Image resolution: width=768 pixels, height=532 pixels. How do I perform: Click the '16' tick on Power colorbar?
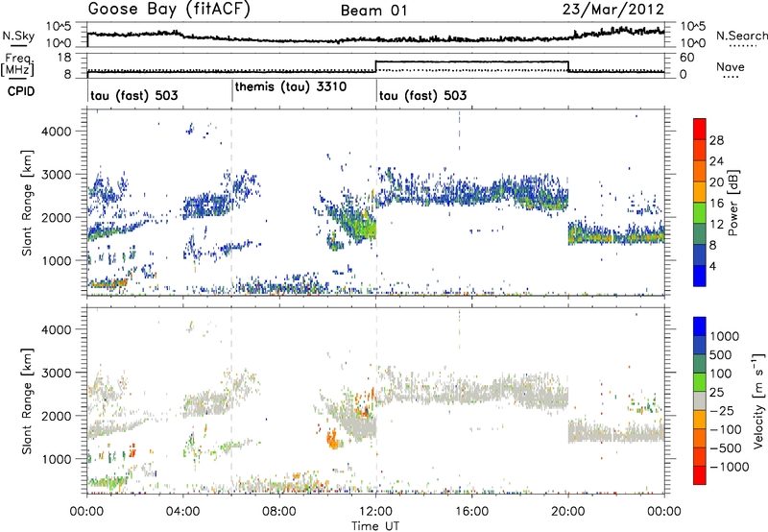click(x=716, y=203)
